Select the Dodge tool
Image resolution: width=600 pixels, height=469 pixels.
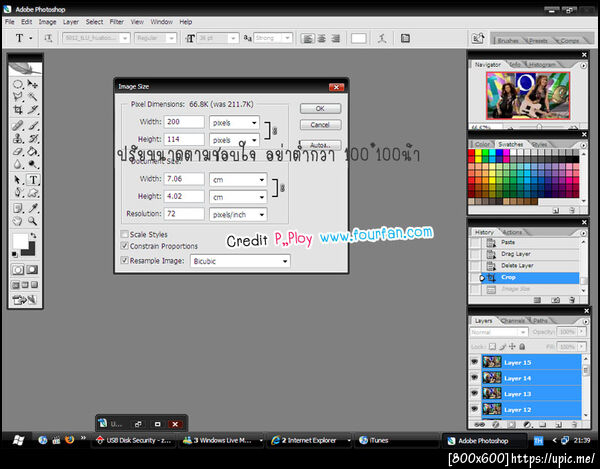pyautogui.click(x=33, y=164)
